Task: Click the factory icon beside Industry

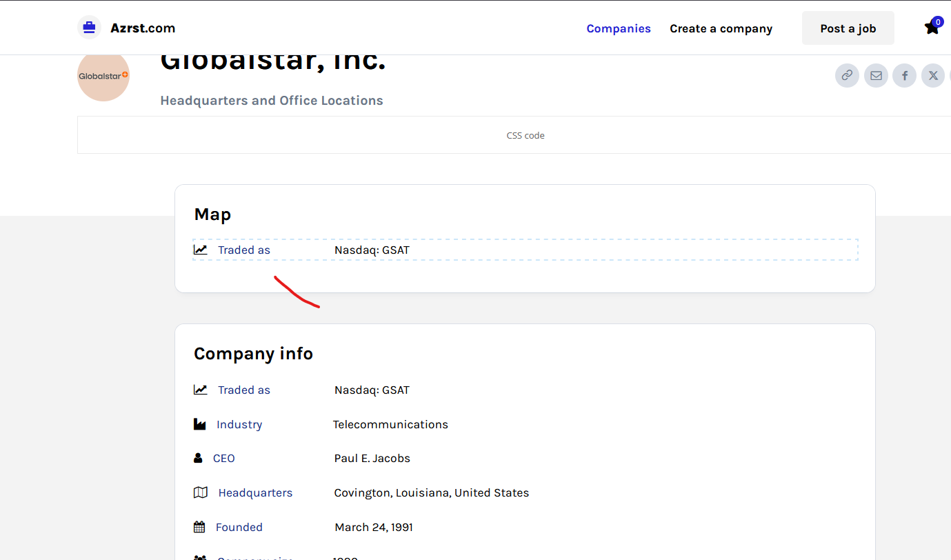Action: (x=199, y=424)
